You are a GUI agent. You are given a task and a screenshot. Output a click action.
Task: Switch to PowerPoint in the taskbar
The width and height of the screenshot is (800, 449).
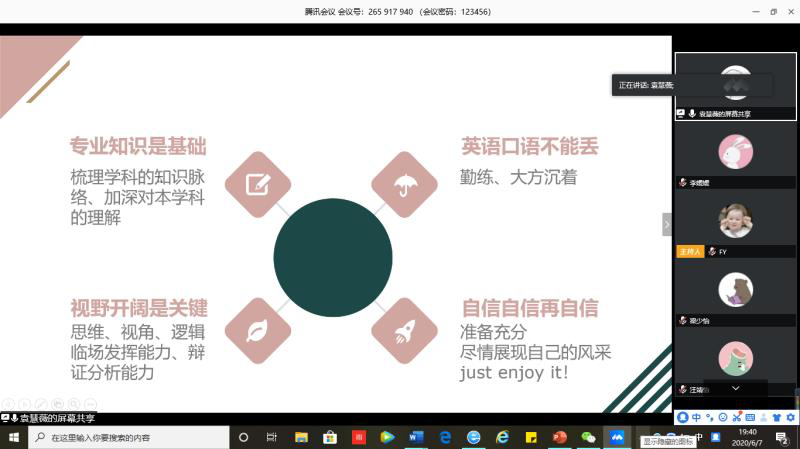click(560, 438)
